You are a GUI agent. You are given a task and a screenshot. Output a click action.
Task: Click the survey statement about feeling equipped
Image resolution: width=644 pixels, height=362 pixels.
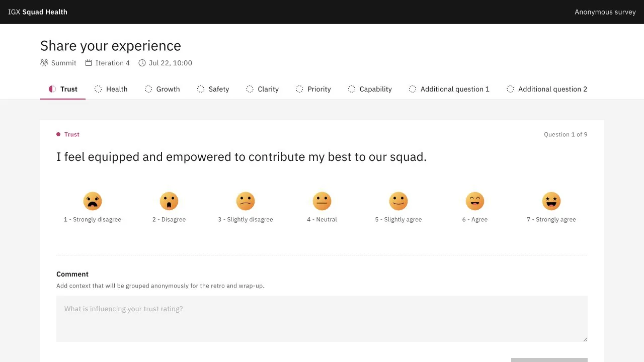point(242,157)
